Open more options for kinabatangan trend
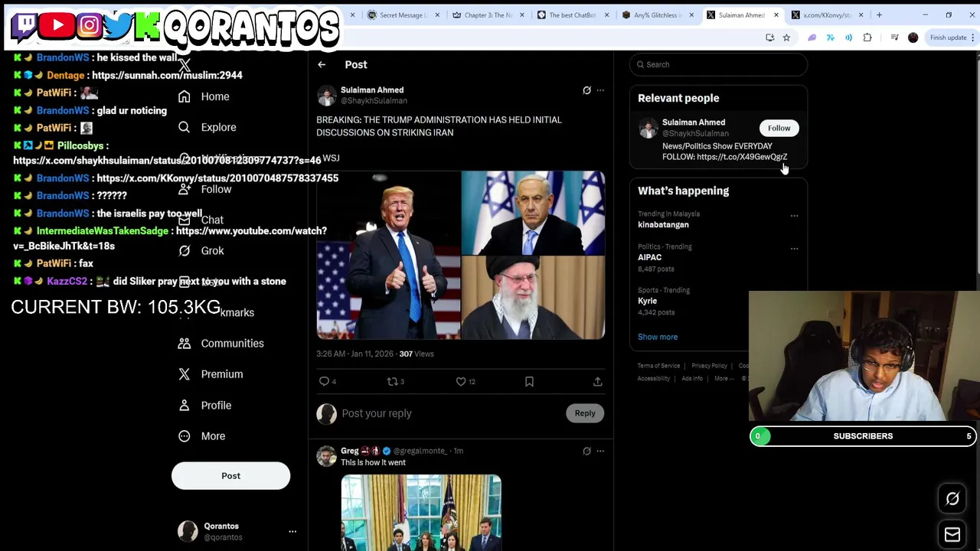This screenshot has height=551, width=980. pyautogui.click(x=794, y=216)
